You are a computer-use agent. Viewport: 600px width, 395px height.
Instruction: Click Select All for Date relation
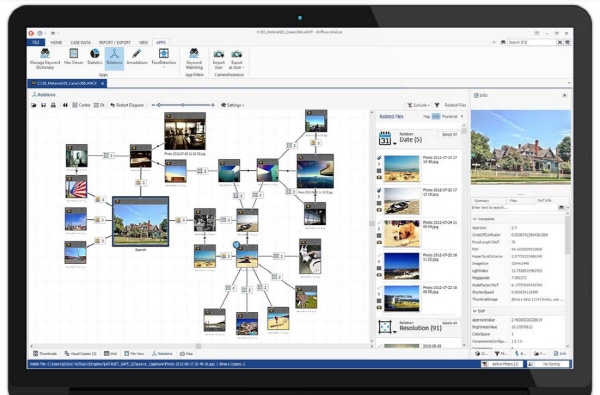pos(449,134)
